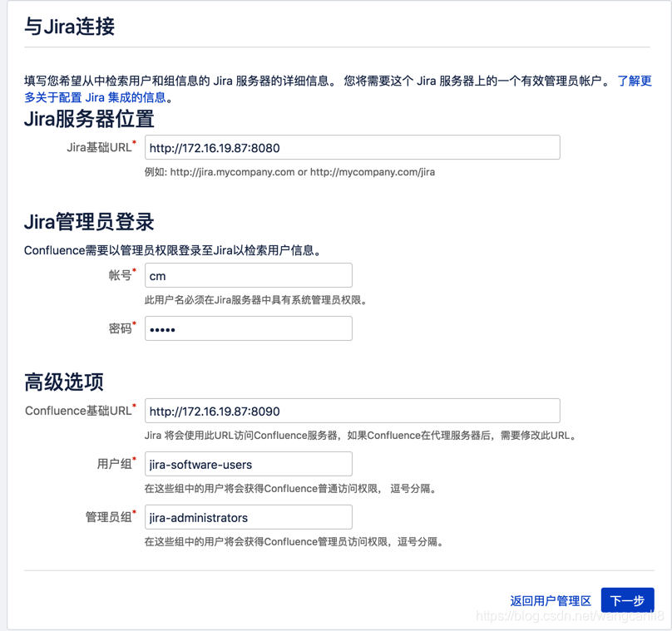Click the hint about Confluence普通访问权限

290,489
